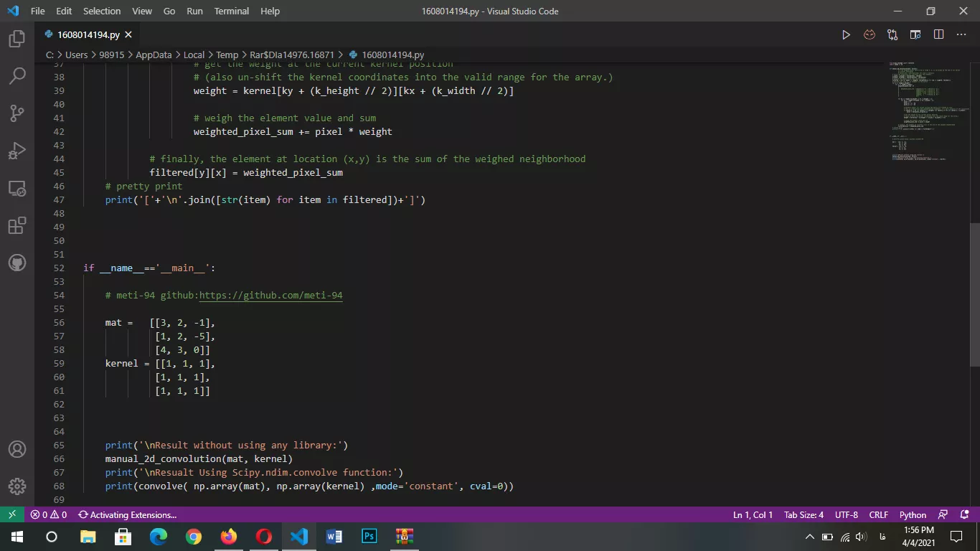Expand the 98915 breadcrumb segment
The image size is (980, 551).
111,55
